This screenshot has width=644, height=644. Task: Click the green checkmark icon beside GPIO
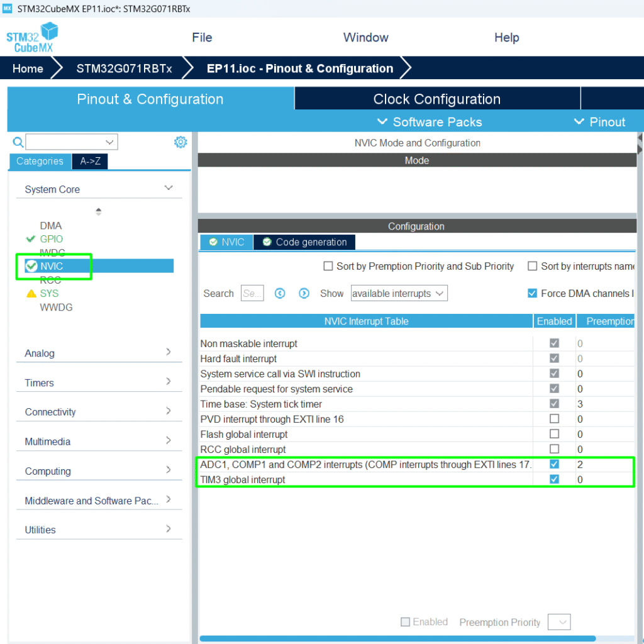[30, 239]
